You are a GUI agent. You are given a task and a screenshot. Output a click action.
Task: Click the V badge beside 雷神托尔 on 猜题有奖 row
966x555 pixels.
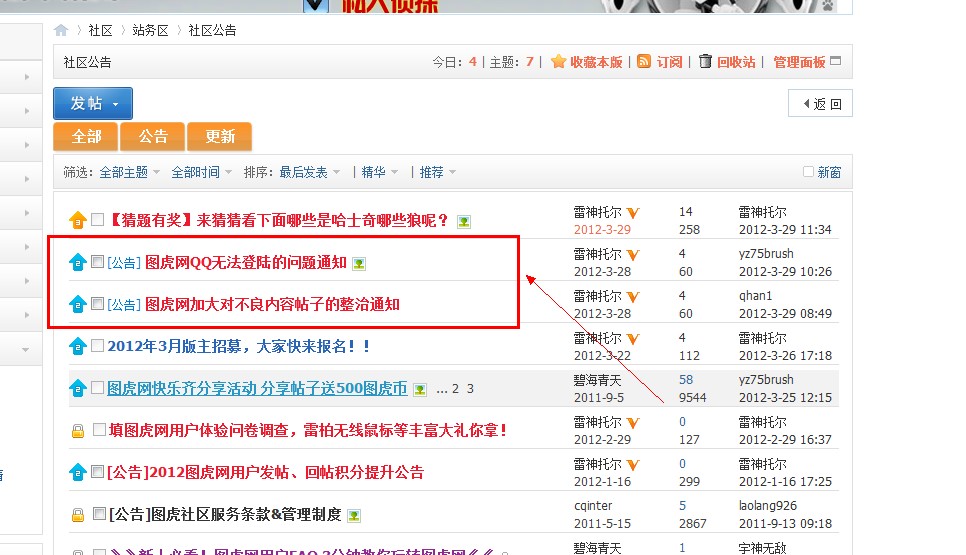coord(633,213)
